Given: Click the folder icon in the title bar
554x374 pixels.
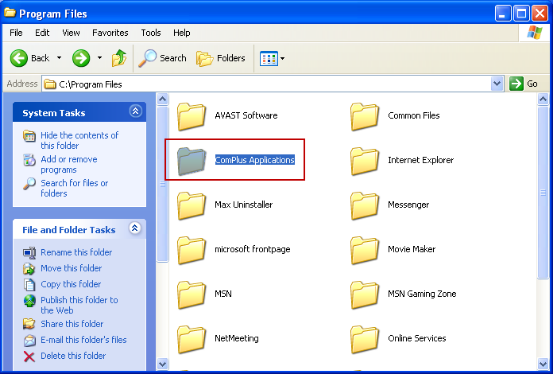Looking at the screenshot, I should coord(10,13).
